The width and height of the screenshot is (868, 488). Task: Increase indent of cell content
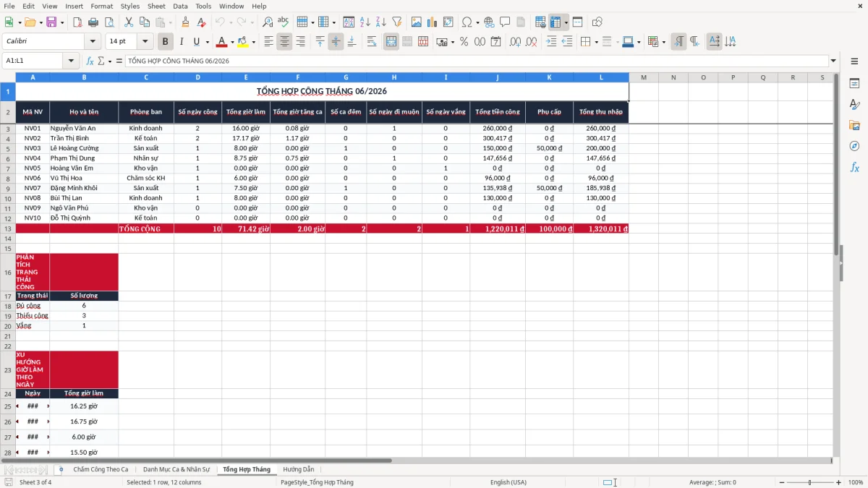pyautogui.click(x=551, y=42)
